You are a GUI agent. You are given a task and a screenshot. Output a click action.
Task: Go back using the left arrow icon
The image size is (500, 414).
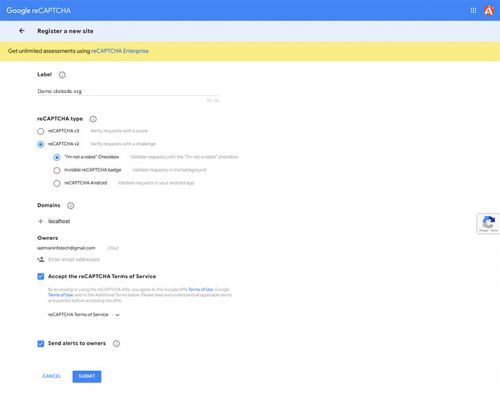point(22,31)
